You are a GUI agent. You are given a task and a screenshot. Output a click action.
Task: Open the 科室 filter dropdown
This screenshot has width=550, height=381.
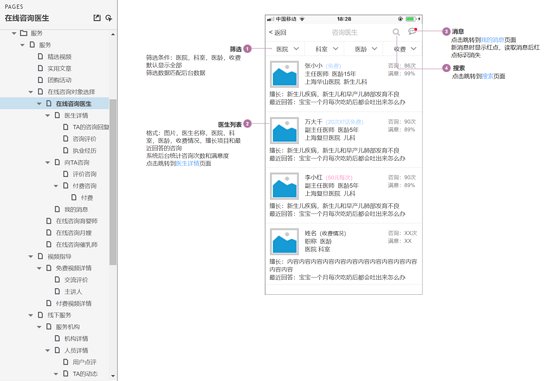click(326, 49)
